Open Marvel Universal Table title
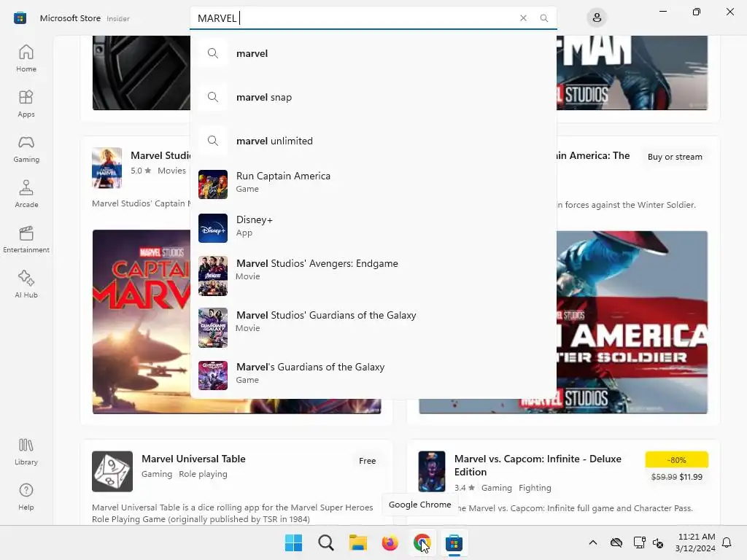The height and width of the screenshot is (560, 747). [193, 459]
